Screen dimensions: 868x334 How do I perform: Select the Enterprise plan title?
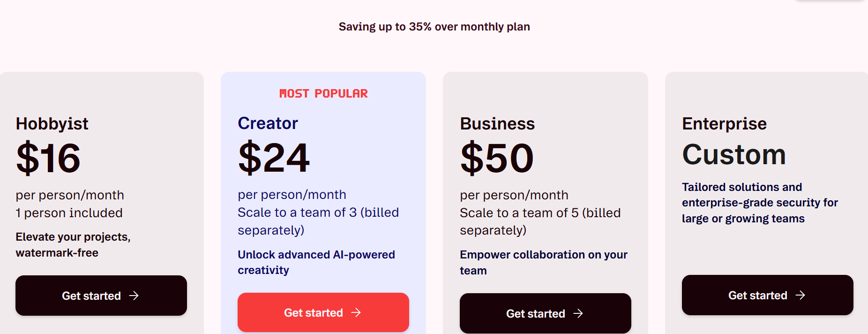coord(724,124)
